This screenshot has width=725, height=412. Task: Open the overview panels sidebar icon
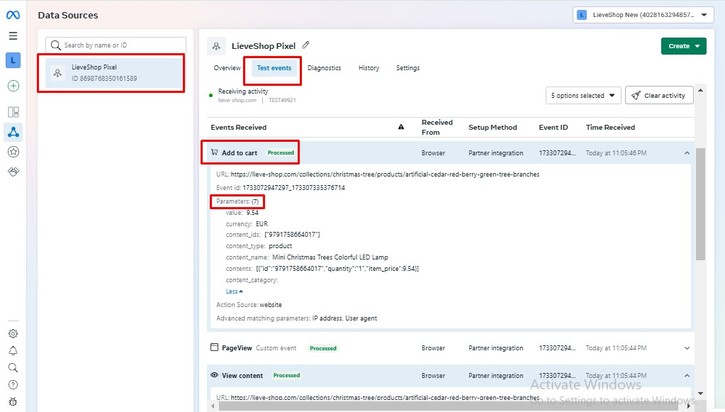tap(13, 112)
